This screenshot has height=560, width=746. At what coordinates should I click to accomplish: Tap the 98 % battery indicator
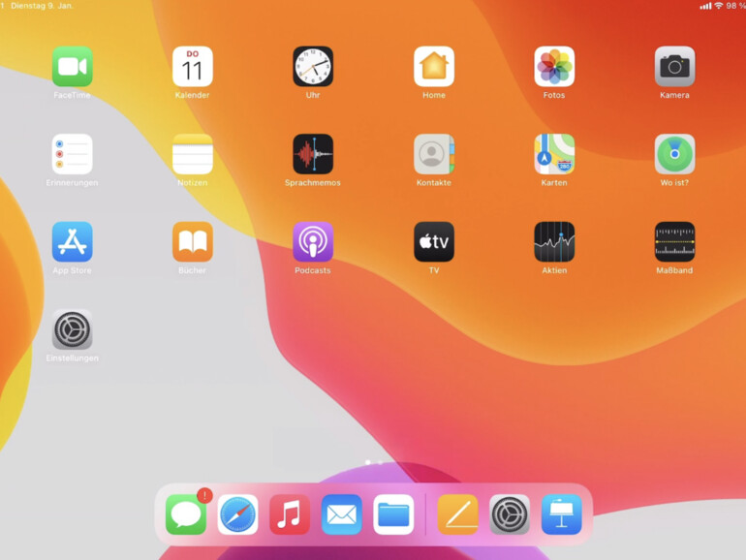[735, 6]
